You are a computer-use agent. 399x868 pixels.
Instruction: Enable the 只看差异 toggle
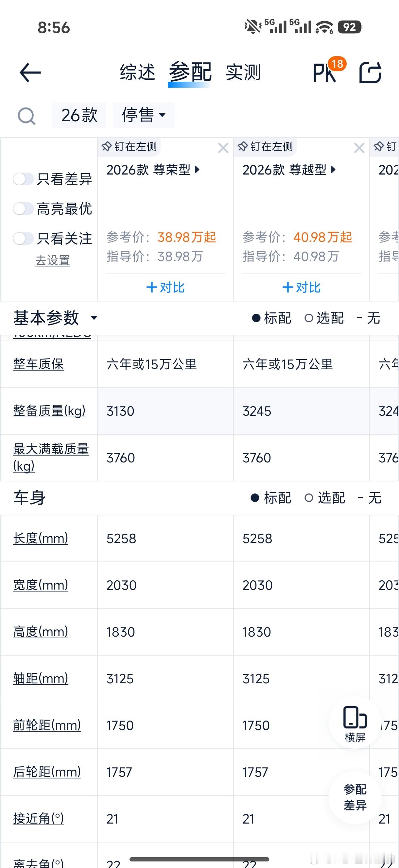pyautogui.click(x=23, y=179)
